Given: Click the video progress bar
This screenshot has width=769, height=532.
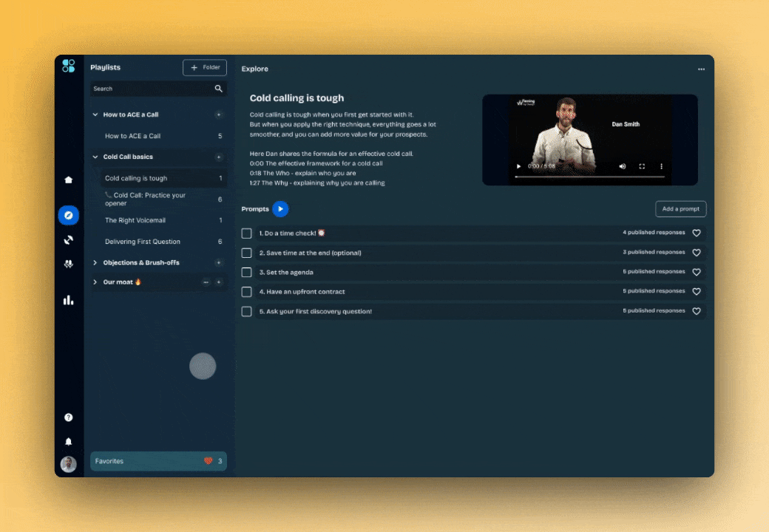Looking at the screenshot, I should 589,177.
